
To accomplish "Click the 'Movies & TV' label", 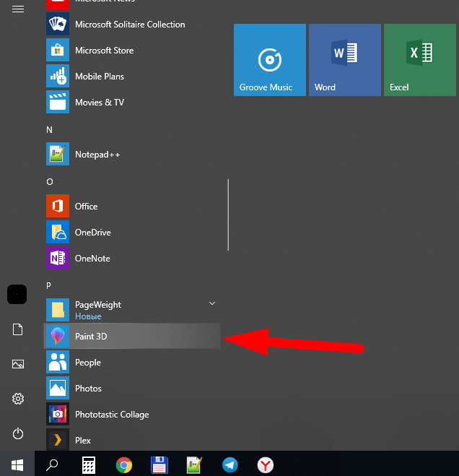I will click(x=100, y=103).
